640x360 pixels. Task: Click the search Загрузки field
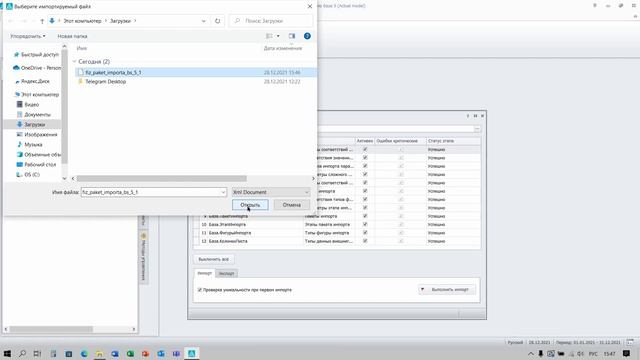coord(271,21)
